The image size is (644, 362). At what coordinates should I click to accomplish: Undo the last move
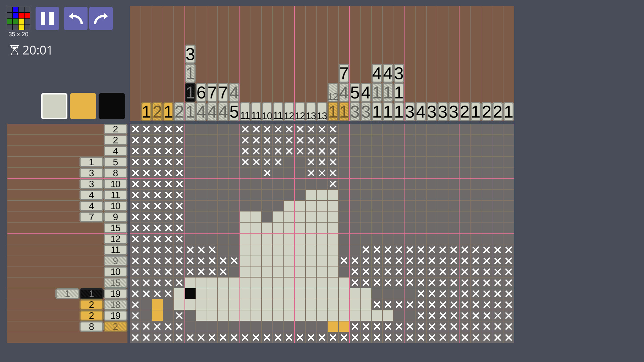click(x=75, y=18)
